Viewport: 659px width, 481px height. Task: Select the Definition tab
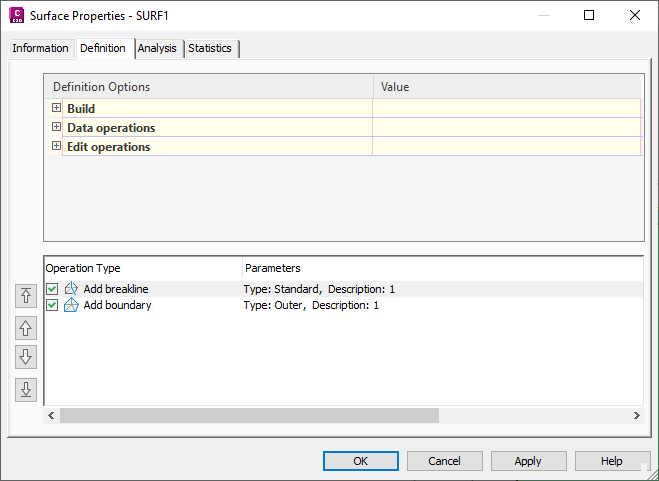pyautogui.click(x=105, y=48)
